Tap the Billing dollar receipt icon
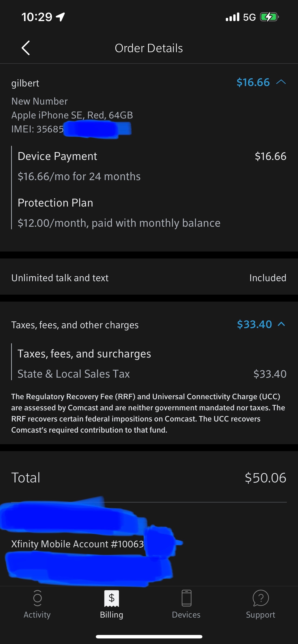Screen dimensions: 298x644 (112, 598)
